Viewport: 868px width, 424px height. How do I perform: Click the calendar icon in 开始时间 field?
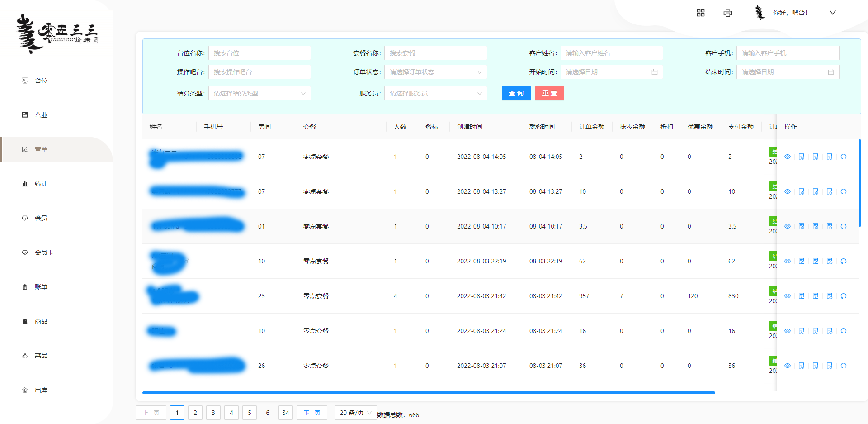(x=654, y=72)
